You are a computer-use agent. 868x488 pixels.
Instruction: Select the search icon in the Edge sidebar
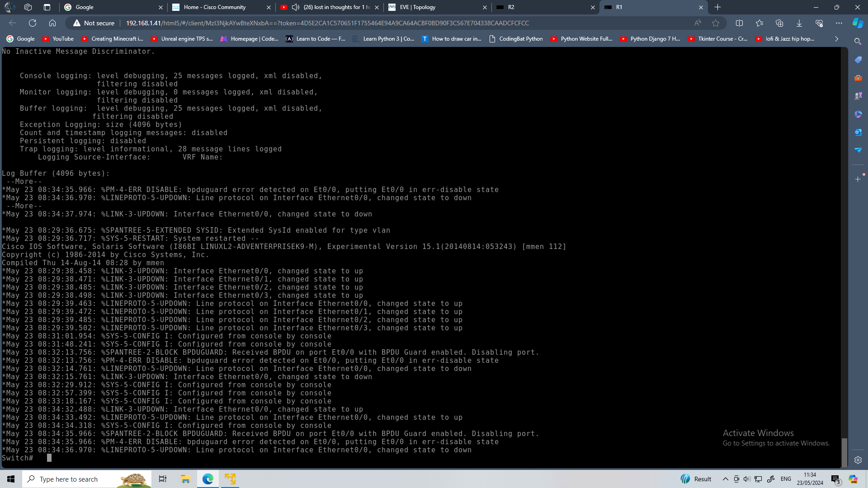[858, 41]
